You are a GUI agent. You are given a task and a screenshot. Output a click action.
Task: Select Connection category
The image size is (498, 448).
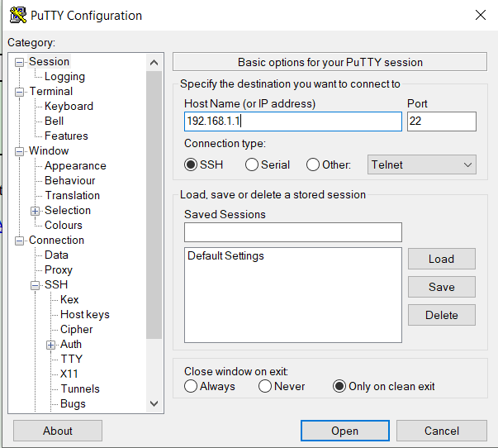pyautogui.click(x=56, y=240)
